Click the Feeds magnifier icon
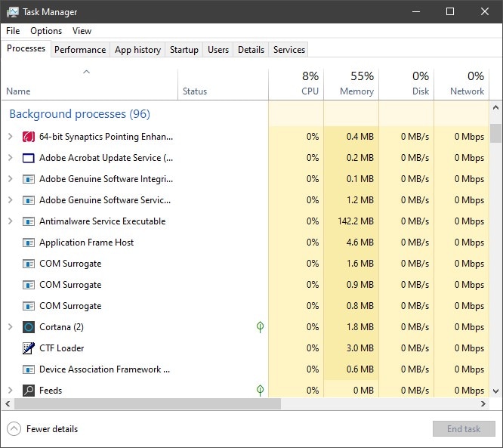This screenshot has width=503, height=448. (x=29, y=391)
